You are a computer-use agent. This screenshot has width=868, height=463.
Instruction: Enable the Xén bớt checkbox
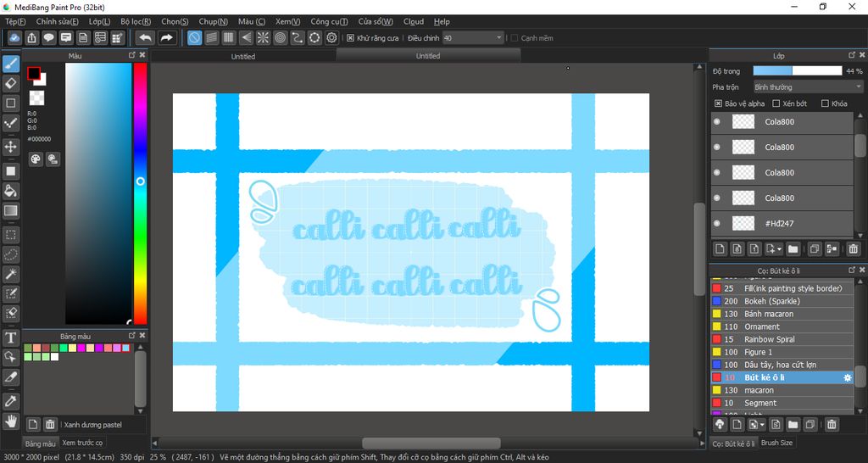click(776, 103)
